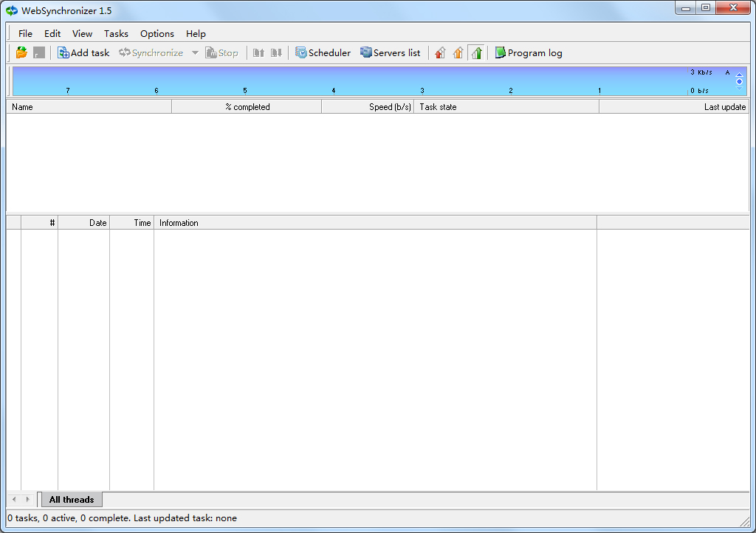Click the orange house arrow icon

[x=458, y=52]
